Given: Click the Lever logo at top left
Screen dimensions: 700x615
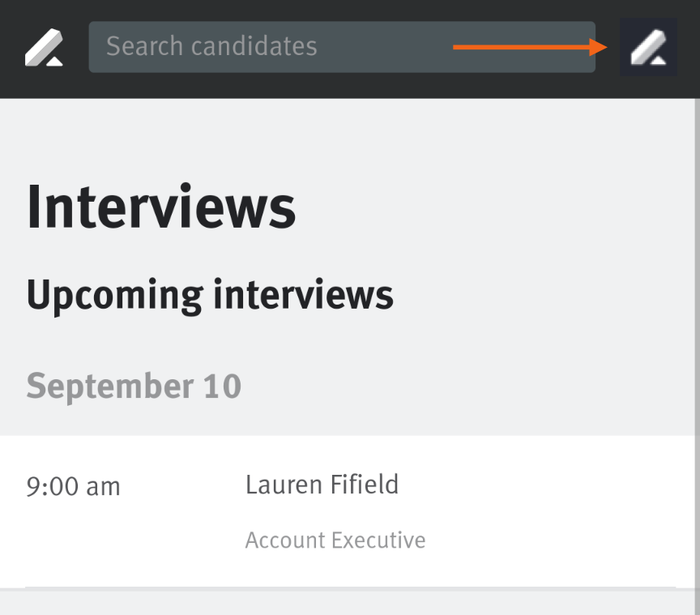Looking at the screenshot, I should tap(44, 47).
